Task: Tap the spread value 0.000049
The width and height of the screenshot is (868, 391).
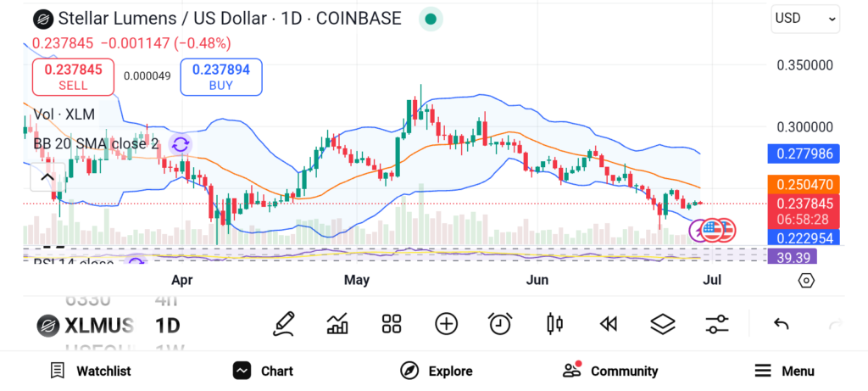Action: (147, 76)
